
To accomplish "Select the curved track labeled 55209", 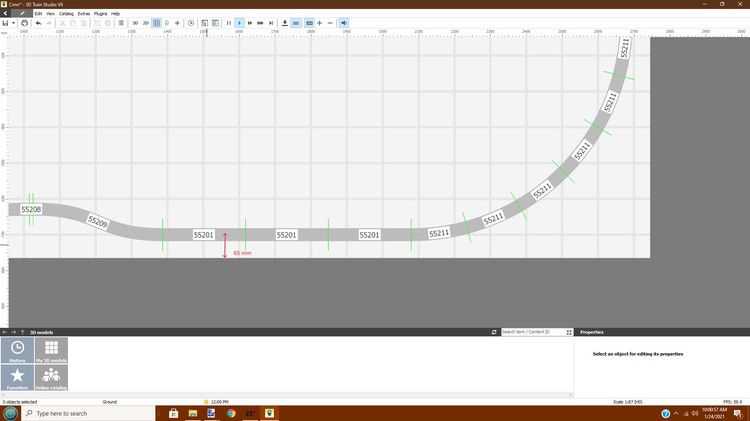I will (x=98, y=222).
